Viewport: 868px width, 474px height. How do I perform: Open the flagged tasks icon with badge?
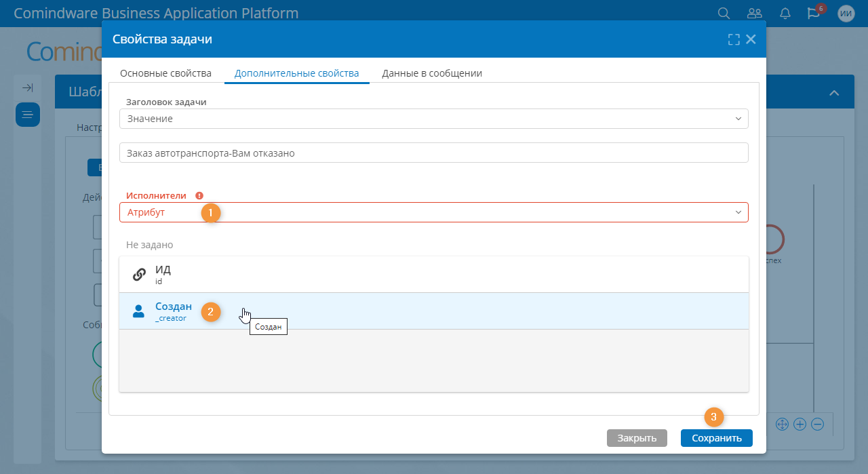pos(814,13)
